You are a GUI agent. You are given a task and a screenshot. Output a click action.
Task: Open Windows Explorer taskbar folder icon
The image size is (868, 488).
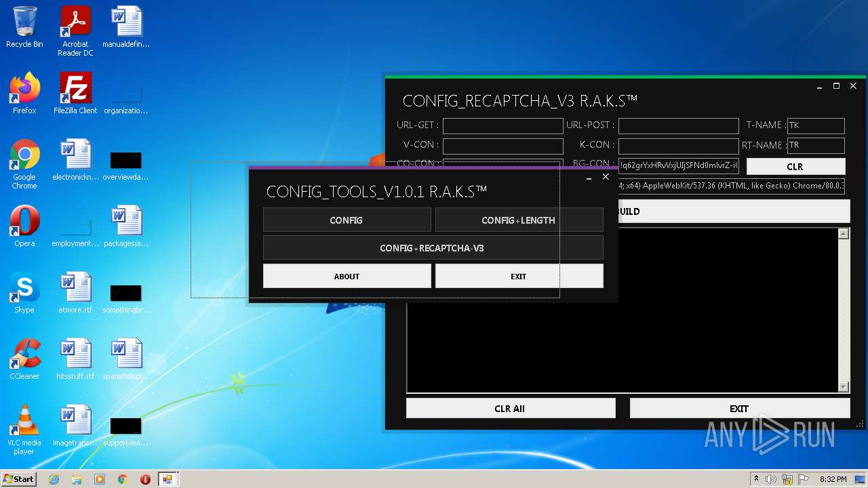[77, 479]
